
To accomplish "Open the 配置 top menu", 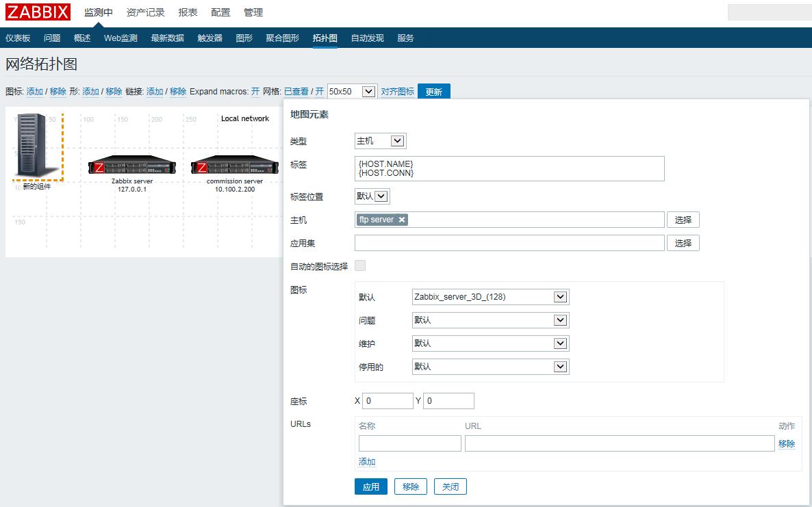I will [x=220, y=12].
